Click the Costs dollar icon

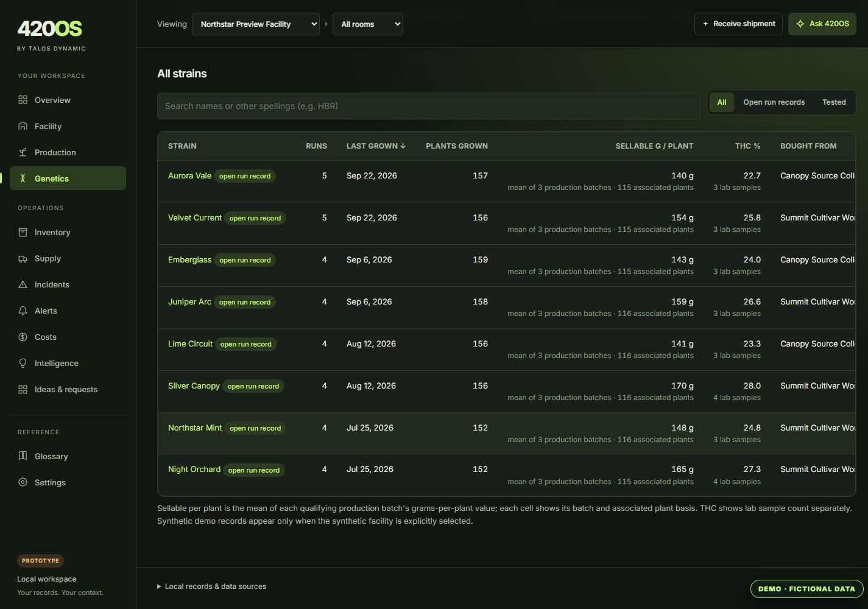23,337
